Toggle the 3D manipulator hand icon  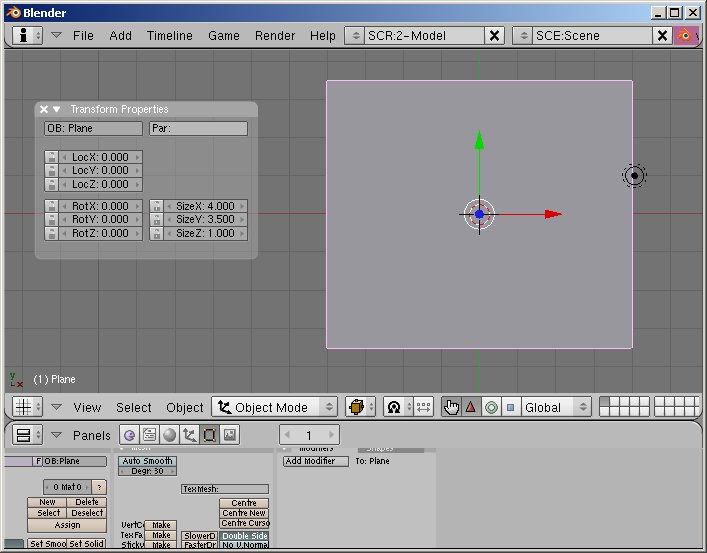(x=451, y=407)
